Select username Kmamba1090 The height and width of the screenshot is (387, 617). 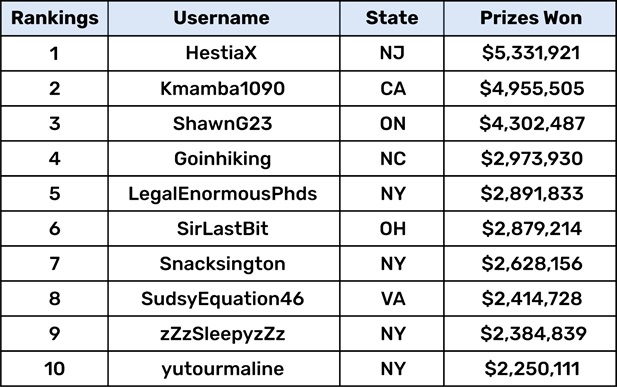click(x=222, y=88)
